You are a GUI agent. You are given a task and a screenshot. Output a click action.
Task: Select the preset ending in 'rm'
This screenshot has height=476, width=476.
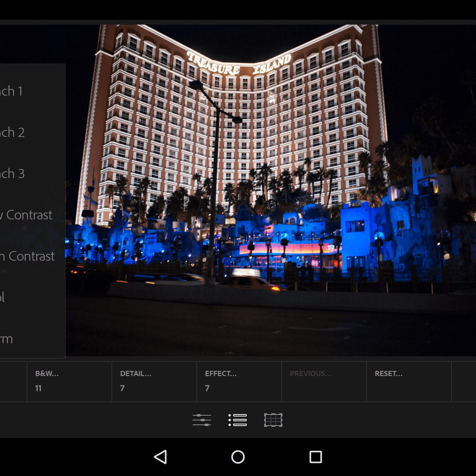pos(33,338)
